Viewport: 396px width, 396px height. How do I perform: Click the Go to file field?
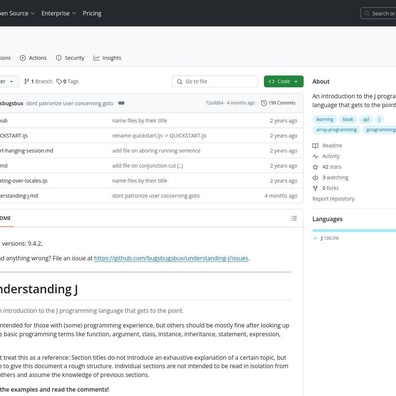tap(215, 81)
